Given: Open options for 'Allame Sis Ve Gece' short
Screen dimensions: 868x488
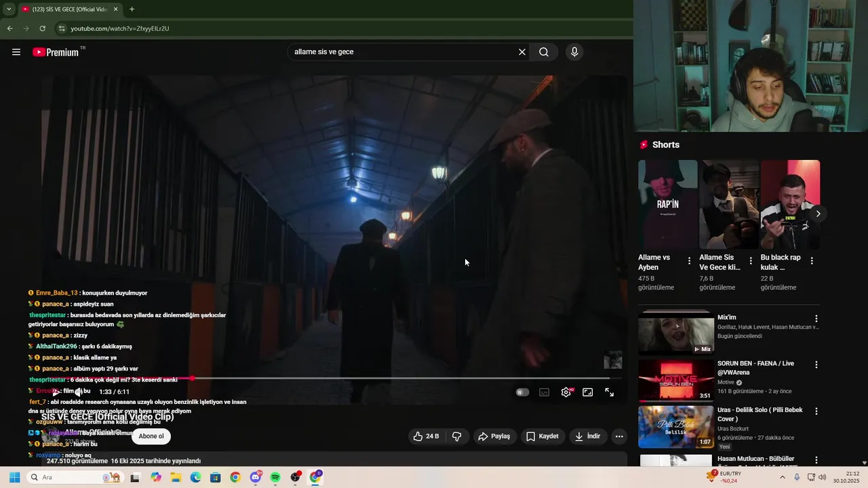Looking at the screenshot, I should pyautogui.click(x=751, y=261).
